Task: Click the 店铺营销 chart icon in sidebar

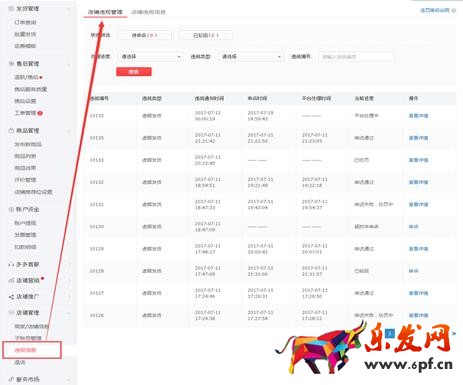Action: point(11,281)
